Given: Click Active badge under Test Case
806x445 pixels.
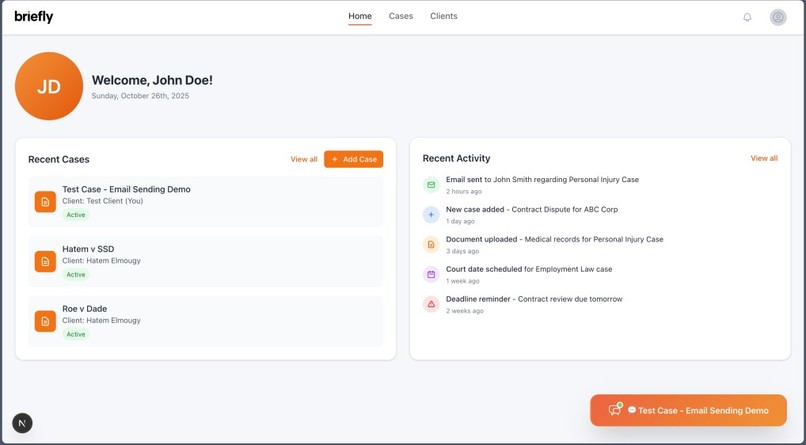Looking at the screenshot, I should [x=76, y=215].
